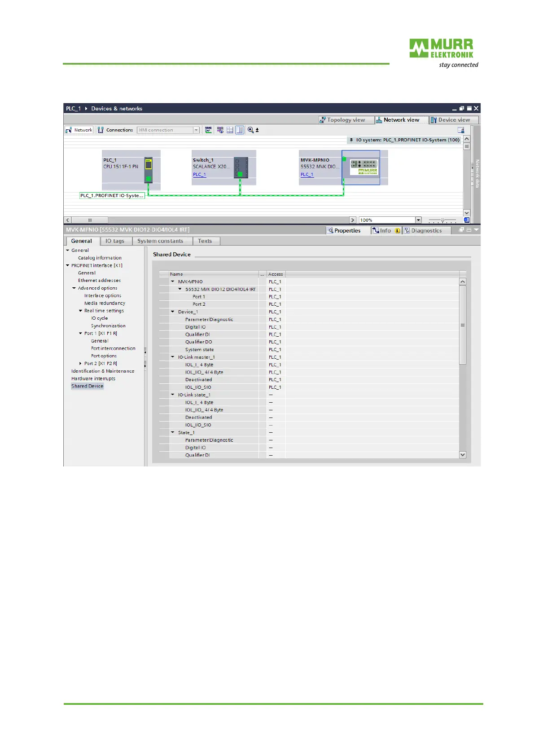The height and width of the screenshot is (756, 534).
Task: Open the Info inspector tab
Action: click(x=386, y=231)
